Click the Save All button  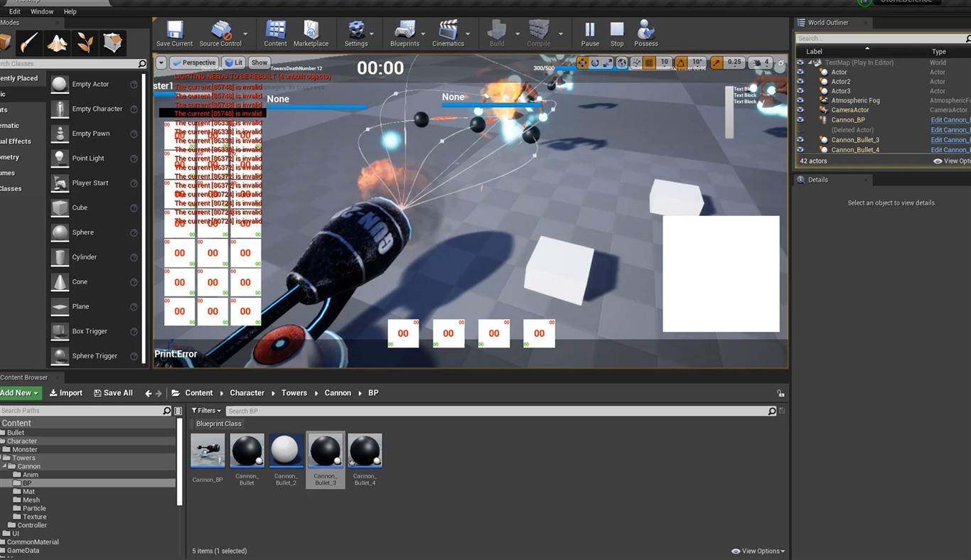tap(112, 393)
